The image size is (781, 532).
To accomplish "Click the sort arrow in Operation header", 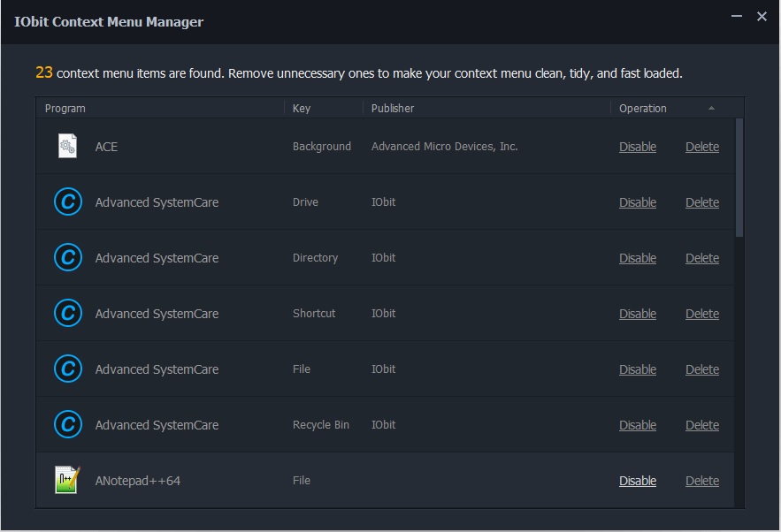I will [x=711, y=108].
